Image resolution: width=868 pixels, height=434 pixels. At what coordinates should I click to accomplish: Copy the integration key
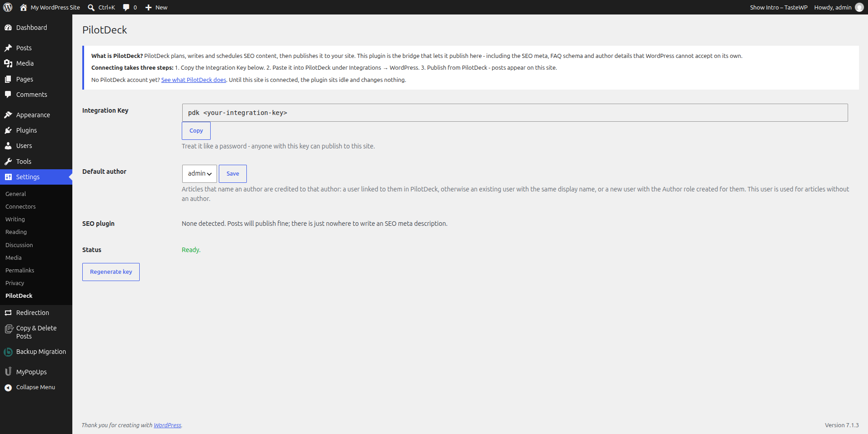click(196, 131)
